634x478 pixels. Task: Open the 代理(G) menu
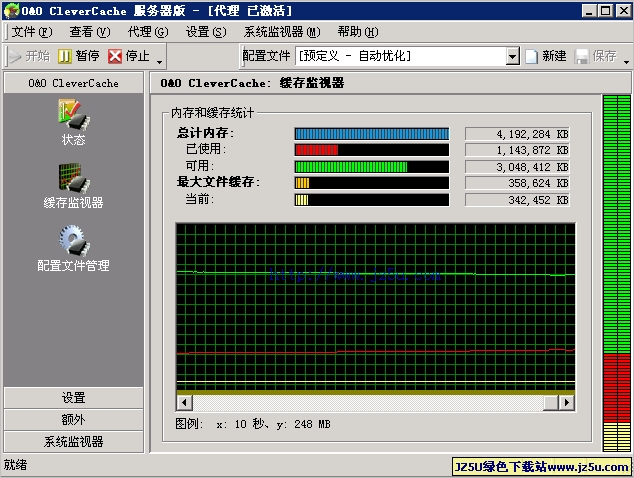(148, 32)
